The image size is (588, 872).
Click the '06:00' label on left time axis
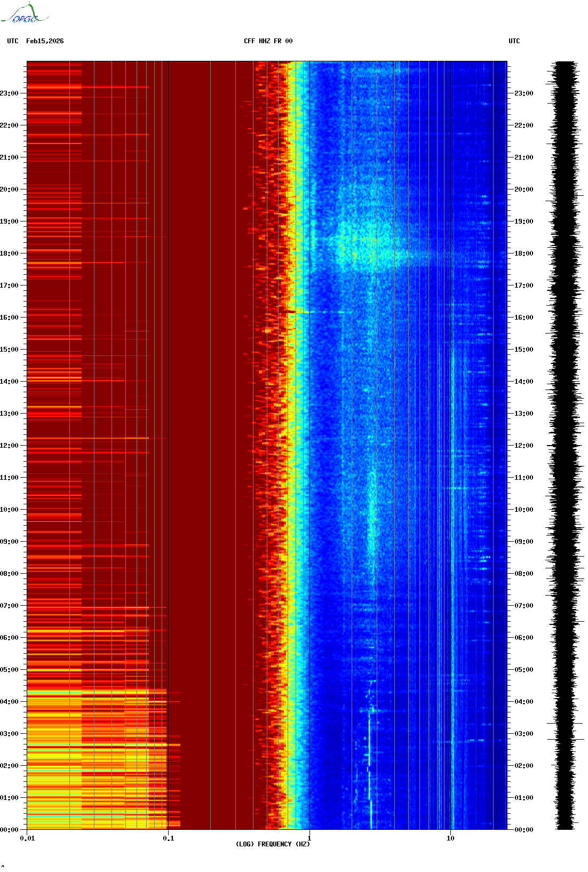[x=9, y=638]
